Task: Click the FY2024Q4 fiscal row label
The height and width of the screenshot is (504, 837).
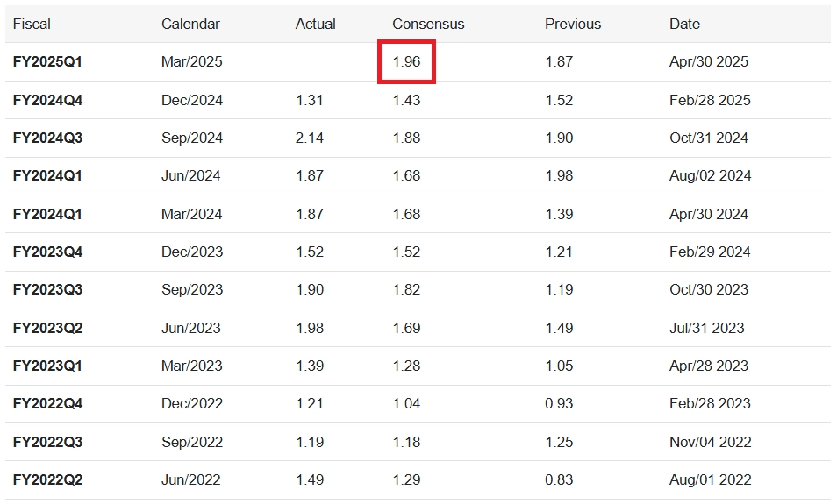Action: point(47,100)
